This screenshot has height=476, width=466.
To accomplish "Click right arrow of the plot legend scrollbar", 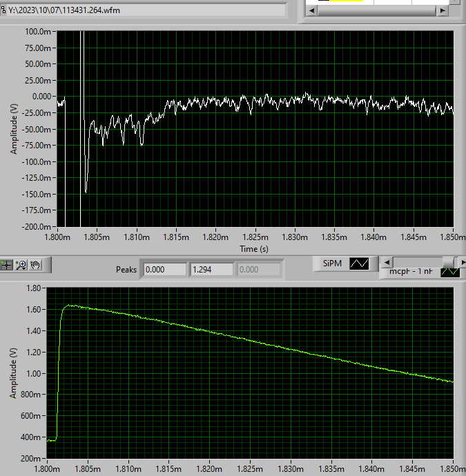I will pyautogui.click(x=462, y=263).
